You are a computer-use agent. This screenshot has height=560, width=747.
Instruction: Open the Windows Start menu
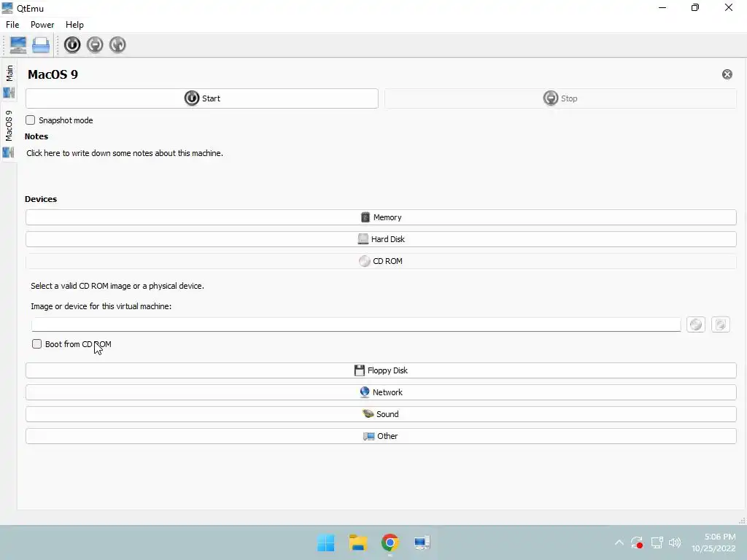[326, 542]
